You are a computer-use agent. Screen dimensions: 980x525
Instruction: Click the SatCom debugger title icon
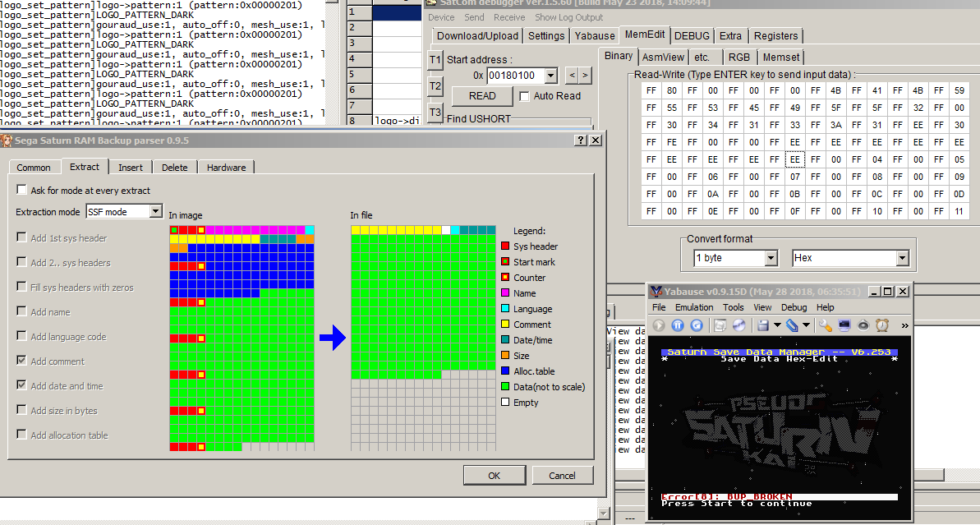431,2
